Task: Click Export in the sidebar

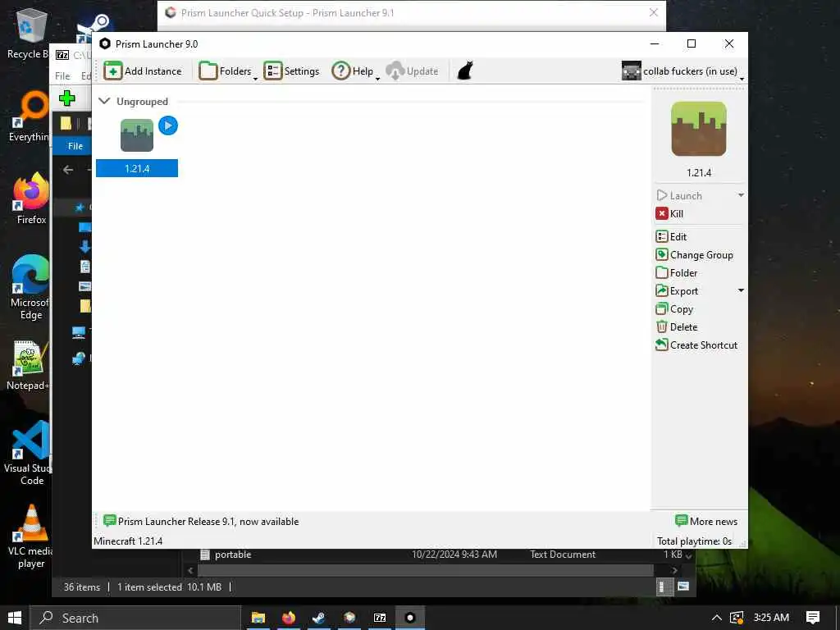Action: click(677, 291)
